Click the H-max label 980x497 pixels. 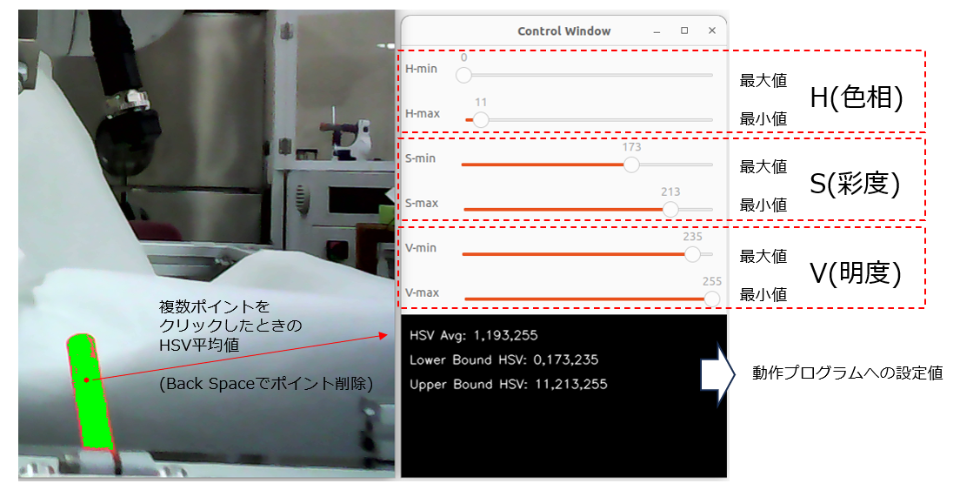pyautogui.click(x=423, y=113)
